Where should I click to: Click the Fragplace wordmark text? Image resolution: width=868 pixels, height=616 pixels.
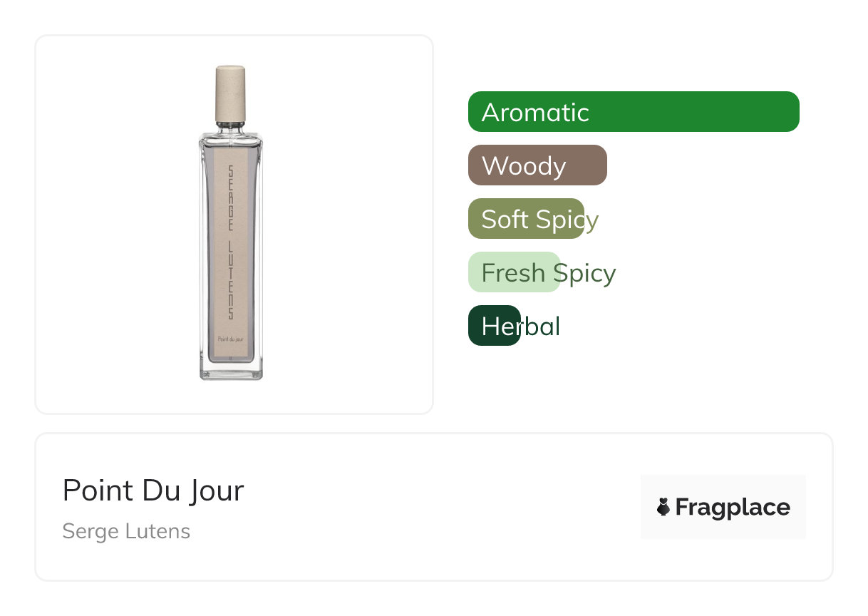pos(733,508)
